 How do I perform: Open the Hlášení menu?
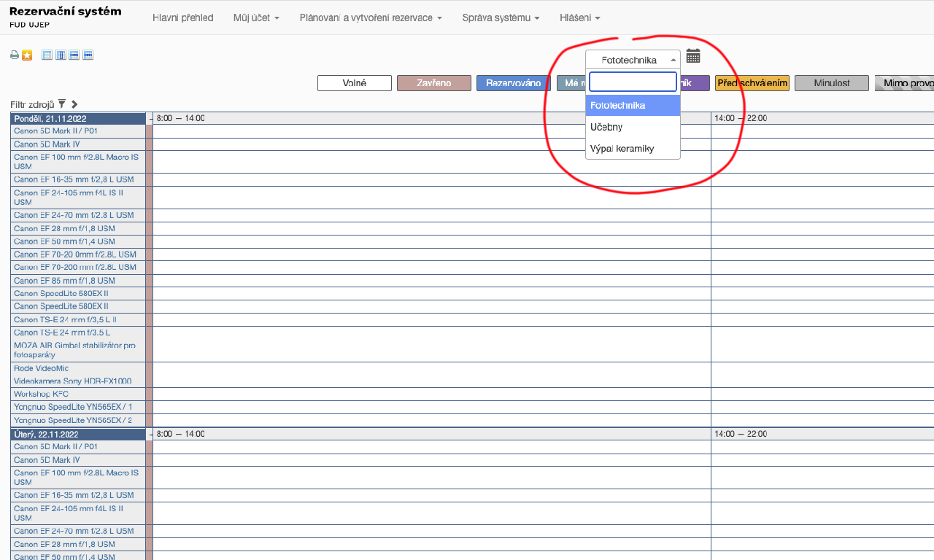[579, 17]
